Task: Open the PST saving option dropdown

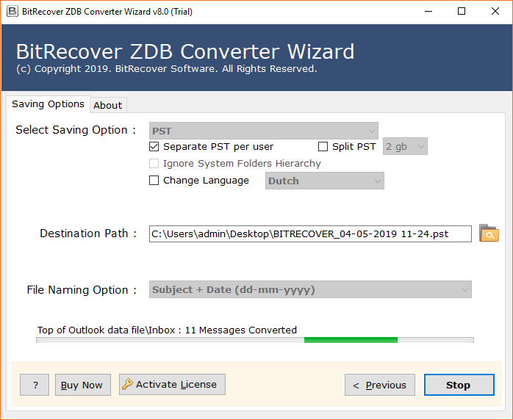Action: tap(264, 131)
